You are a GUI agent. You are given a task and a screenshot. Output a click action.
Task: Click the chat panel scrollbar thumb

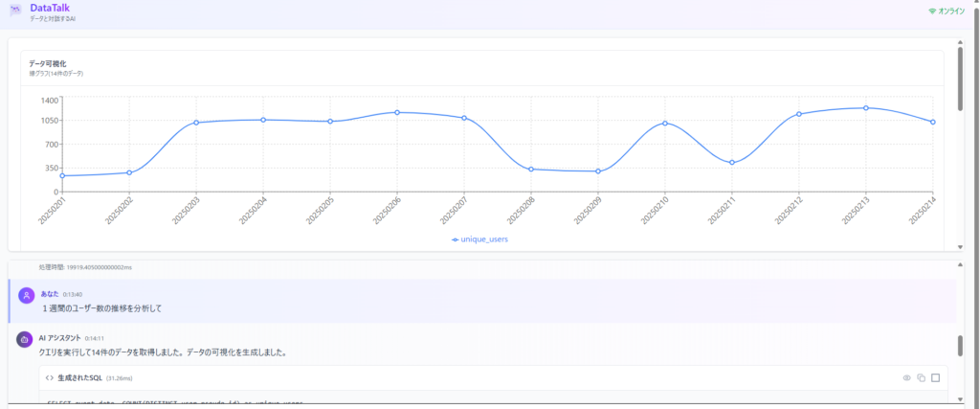tap(960, 345)
